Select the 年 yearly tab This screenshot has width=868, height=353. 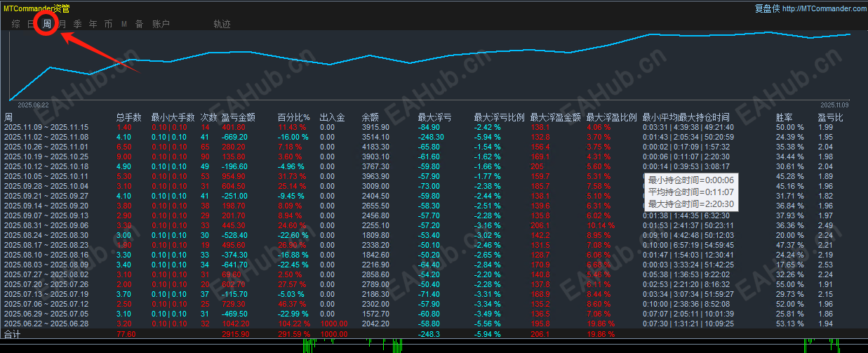pos(93,25)
